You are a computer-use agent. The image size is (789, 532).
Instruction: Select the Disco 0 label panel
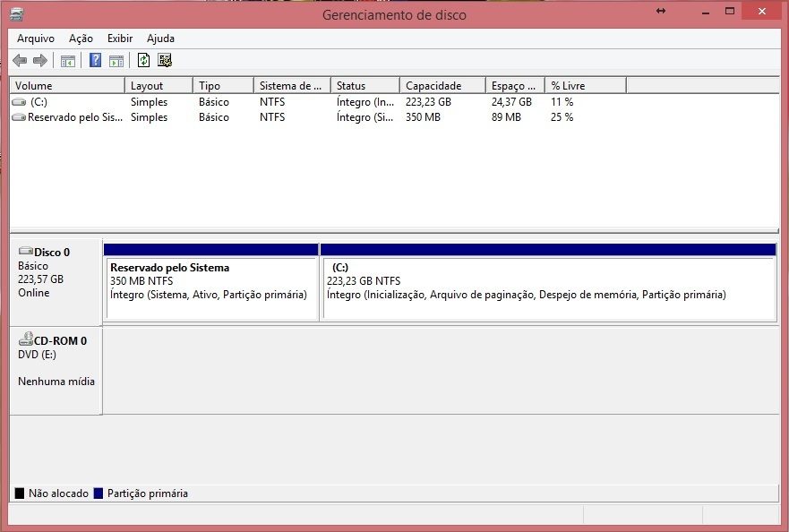56,282
